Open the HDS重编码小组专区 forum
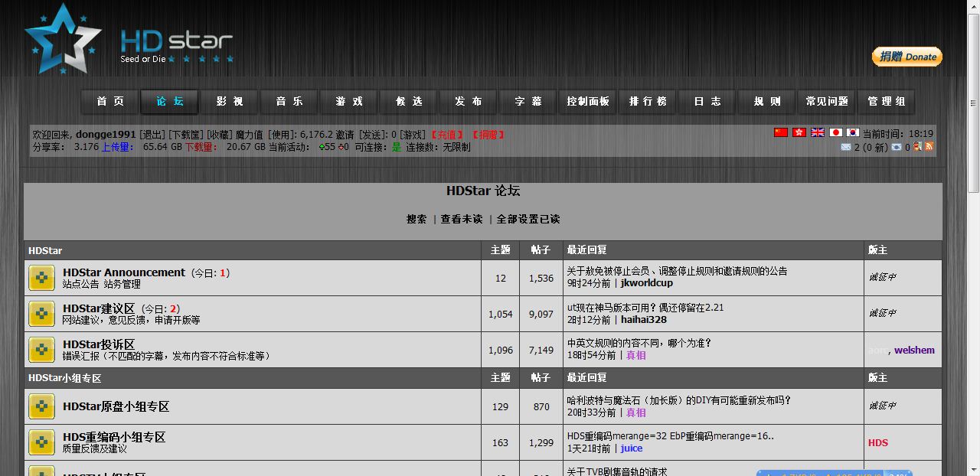The image size is (980, 476). tap(114, 437)
